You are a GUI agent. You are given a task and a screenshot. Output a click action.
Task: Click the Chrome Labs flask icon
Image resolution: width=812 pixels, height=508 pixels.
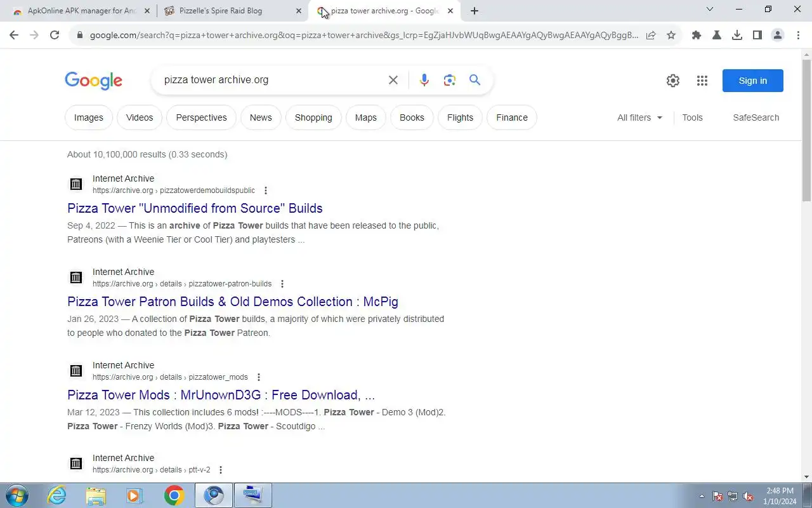[x=717, y=36]
